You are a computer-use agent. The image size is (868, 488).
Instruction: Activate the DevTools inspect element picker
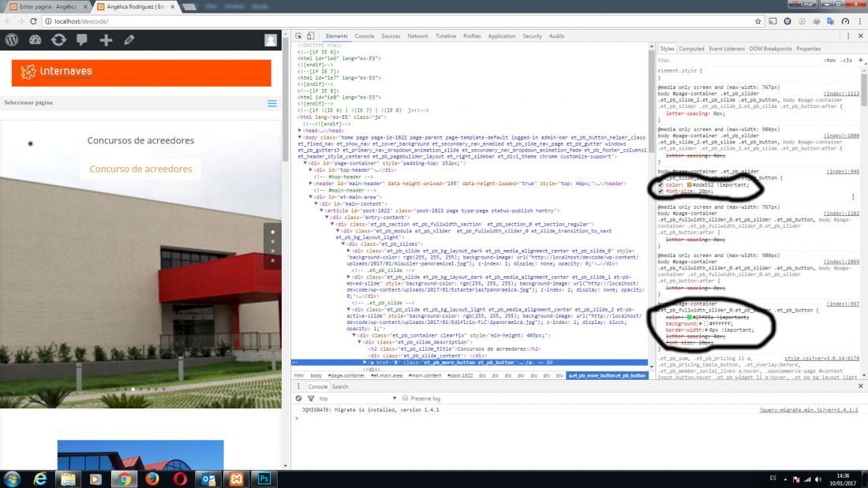(x=298, y=36)
